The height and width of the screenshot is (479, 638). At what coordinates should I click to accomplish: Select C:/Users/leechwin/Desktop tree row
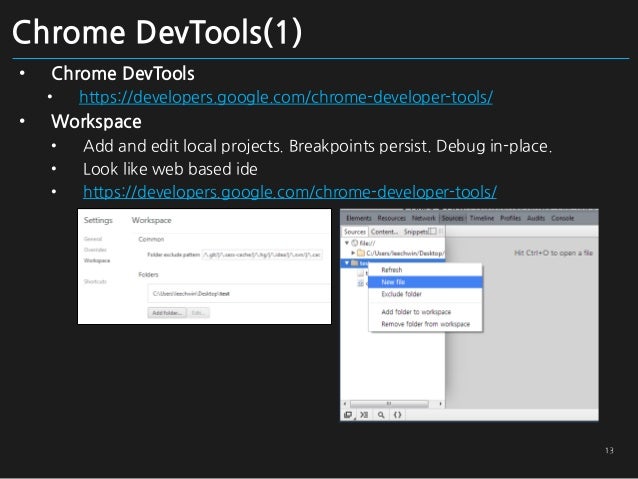click(x=393, y=253)
